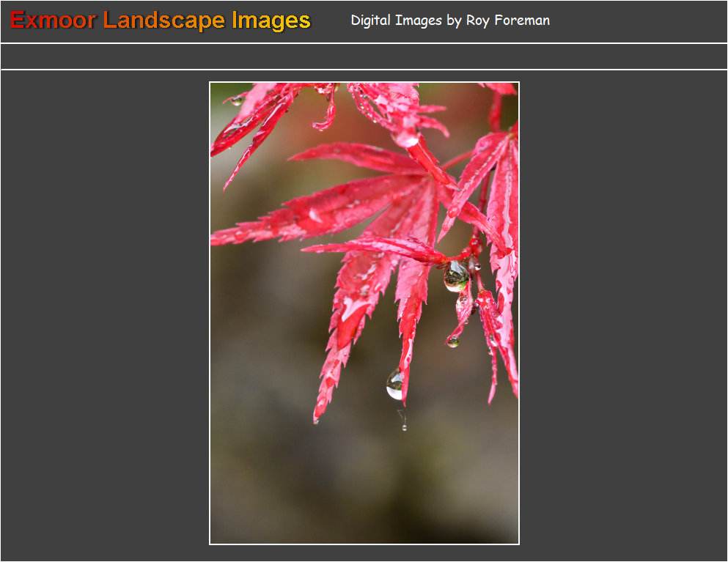Image resolution: width=728 pixels, height=562 pixels.
Task: Click the word "Landscape" in the heading
Action: pyautogui.click(x=166, y=21)
